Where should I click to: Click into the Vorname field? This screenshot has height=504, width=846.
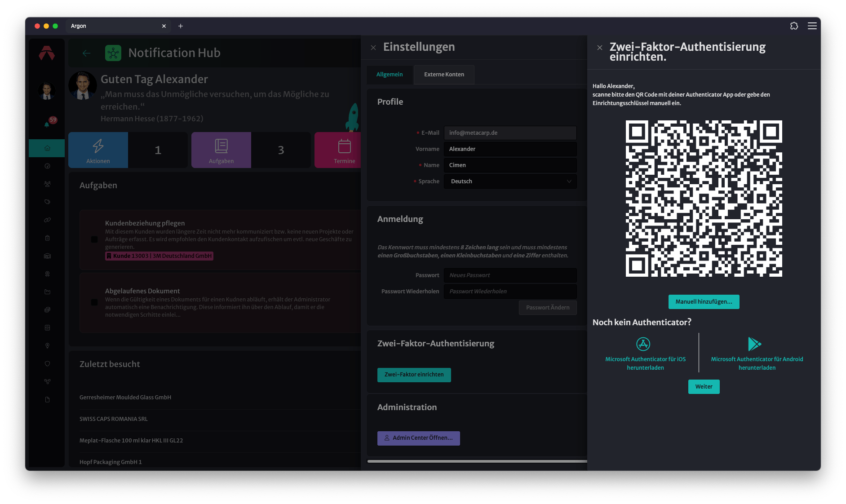[510, 149]
